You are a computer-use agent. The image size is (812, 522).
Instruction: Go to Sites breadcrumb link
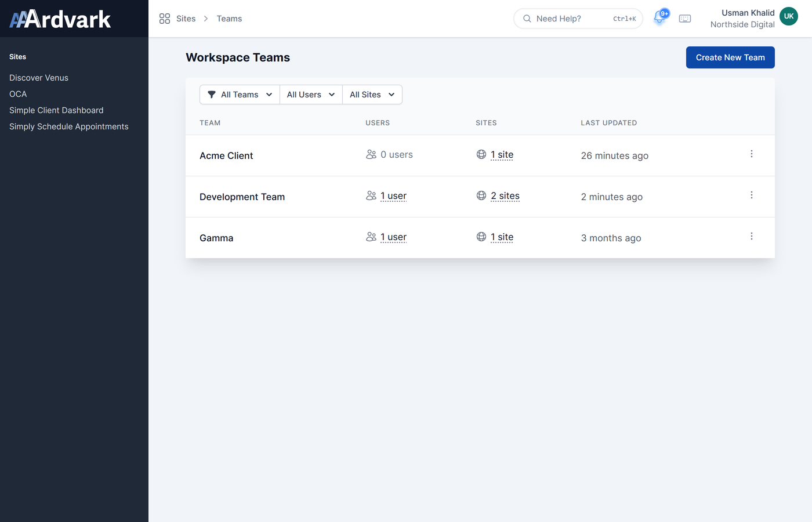point(186,19)
